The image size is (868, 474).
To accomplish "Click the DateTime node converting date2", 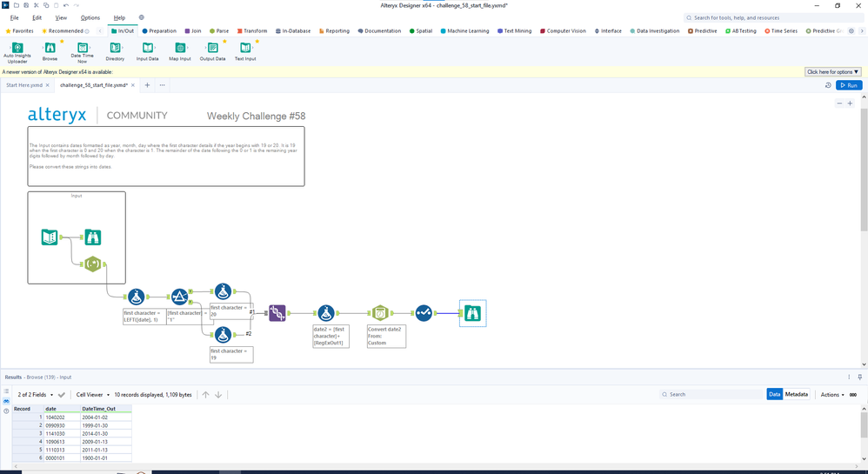I will [380, 313].
